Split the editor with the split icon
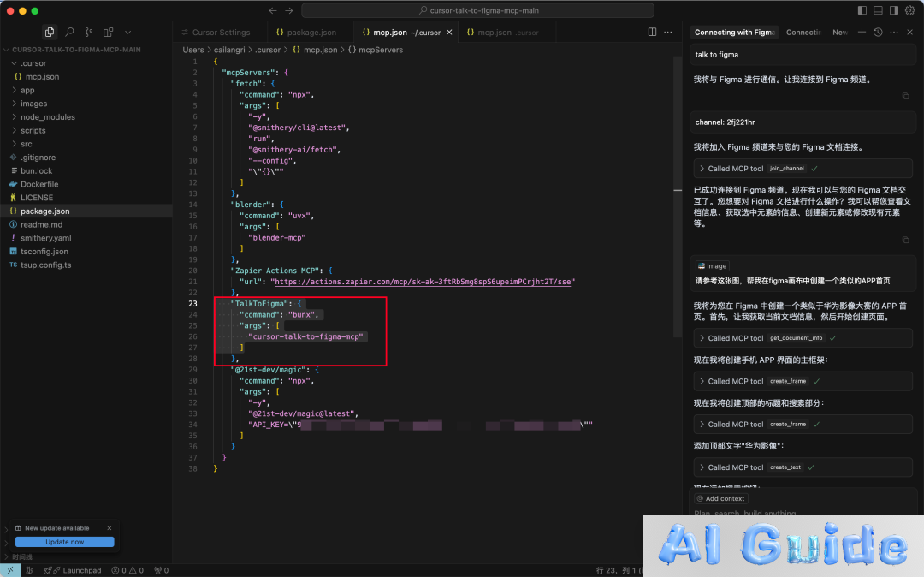 pos(652,32)
